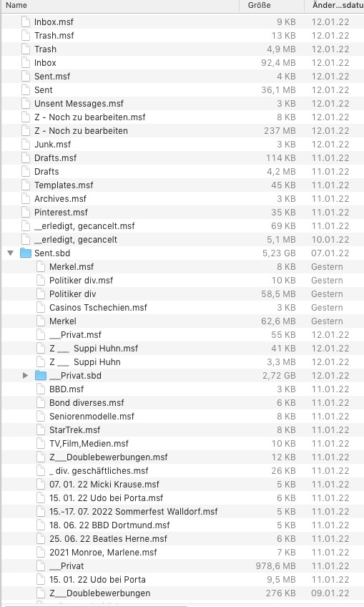
Task: Select Z - Noch zu bearbeiten file
Action: 81,131
